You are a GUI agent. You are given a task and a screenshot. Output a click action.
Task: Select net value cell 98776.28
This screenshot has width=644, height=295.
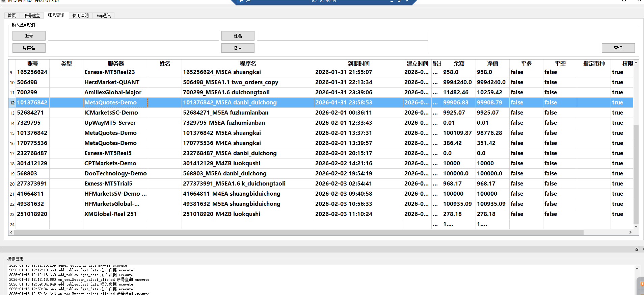(492, 133)
